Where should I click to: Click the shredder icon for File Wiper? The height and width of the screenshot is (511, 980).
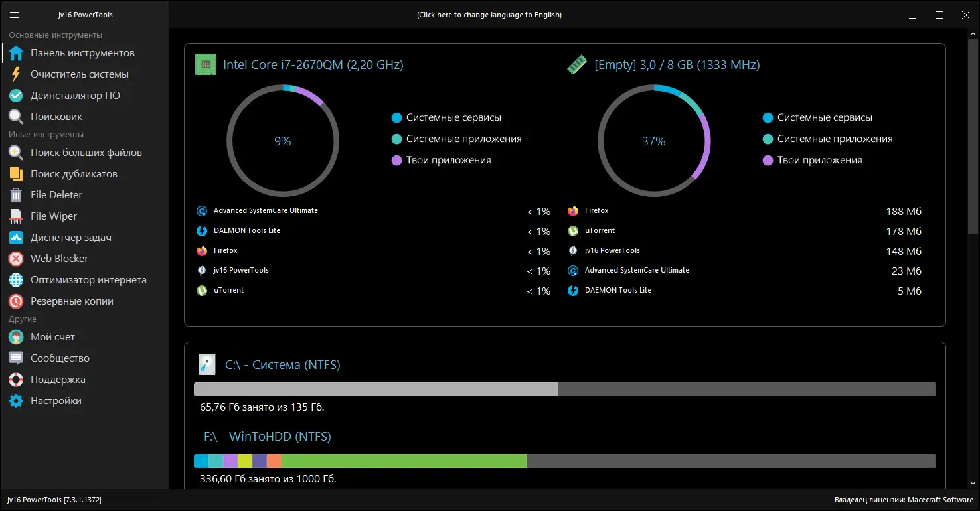pos(16,216)
